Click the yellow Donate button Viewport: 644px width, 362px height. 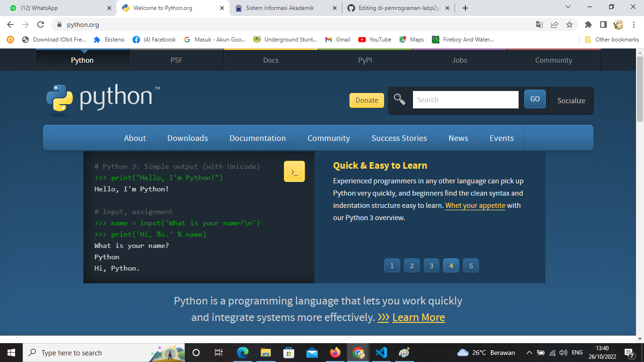(x=367, y=100)
